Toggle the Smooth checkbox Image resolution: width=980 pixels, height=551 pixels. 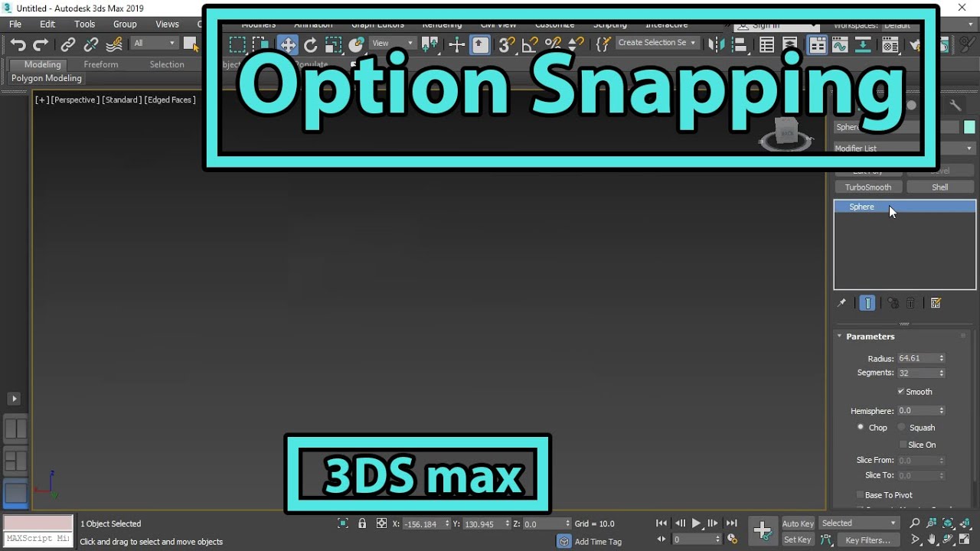[901, 392]
